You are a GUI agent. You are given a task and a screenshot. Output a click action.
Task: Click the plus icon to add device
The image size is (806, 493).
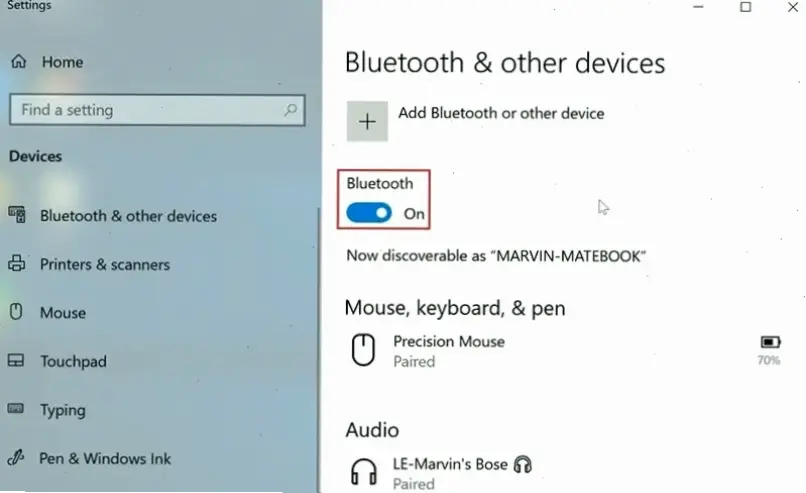coord(367,121)
